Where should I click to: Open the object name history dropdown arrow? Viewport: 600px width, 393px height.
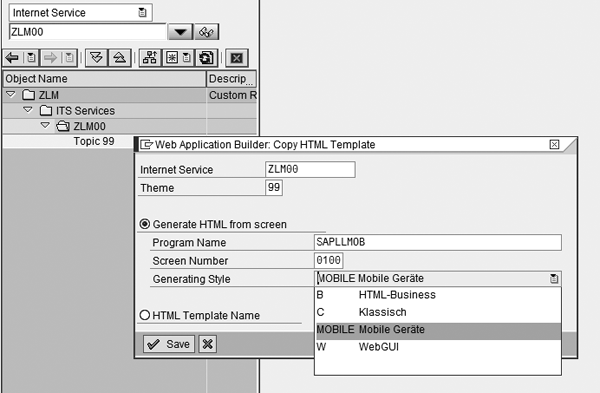click(x=180, y=32)
